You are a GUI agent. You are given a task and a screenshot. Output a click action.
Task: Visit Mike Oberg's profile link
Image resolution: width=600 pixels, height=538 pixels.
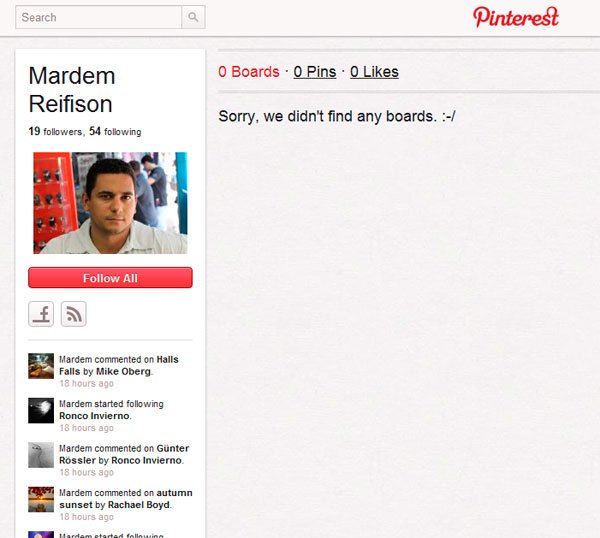pyautogui.click(x=123, y=372)
